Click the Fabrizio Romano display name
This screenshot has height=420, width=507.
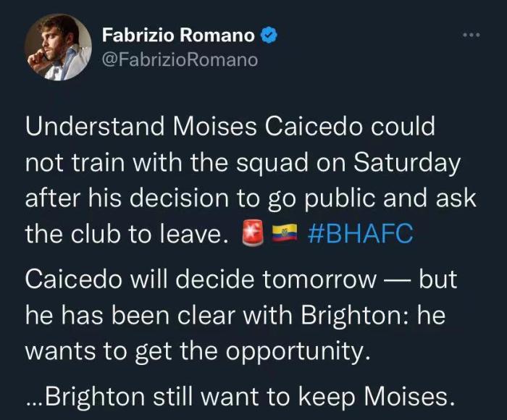177,35
